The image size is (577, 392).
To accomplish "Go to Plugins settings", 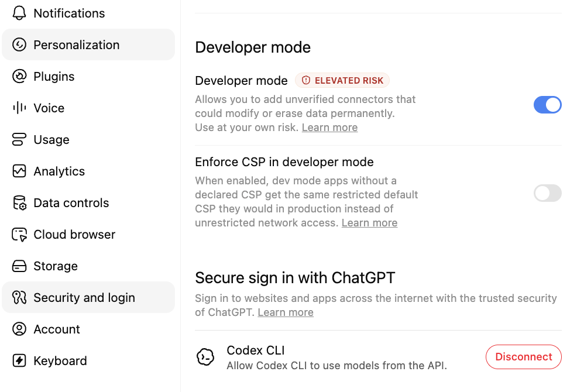I will point(88,77).
